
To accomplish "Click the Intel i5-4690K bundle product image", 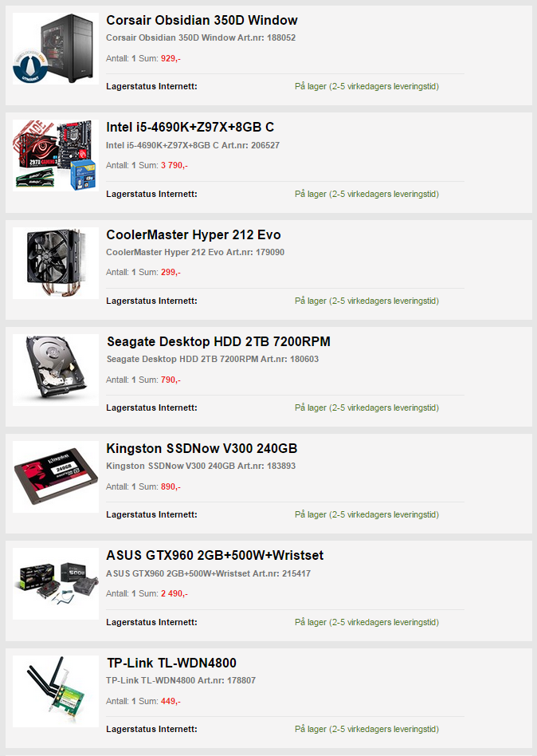I will (56, 156).
